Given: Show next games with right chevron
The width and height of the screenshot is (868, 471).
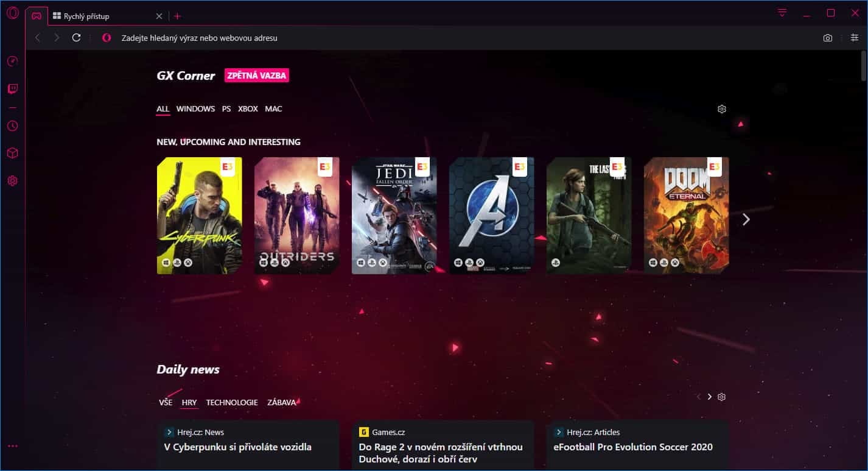Looking at the screenshot, I should (x=746, y=219).
